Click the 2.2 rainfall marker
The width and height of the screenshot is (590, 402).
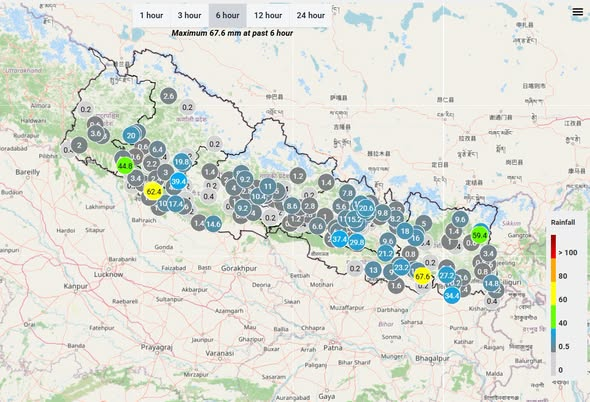click(x=151, y=164)
